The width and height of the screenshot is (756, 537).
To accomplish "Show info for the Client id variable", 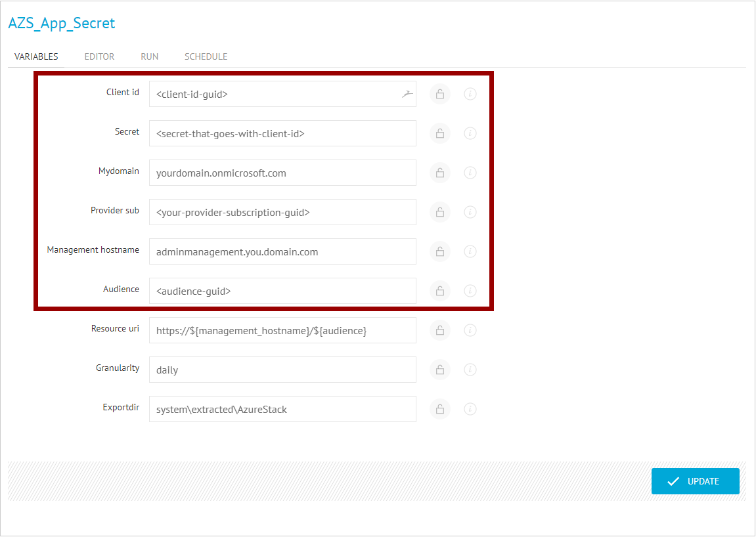I will (470, 93).
